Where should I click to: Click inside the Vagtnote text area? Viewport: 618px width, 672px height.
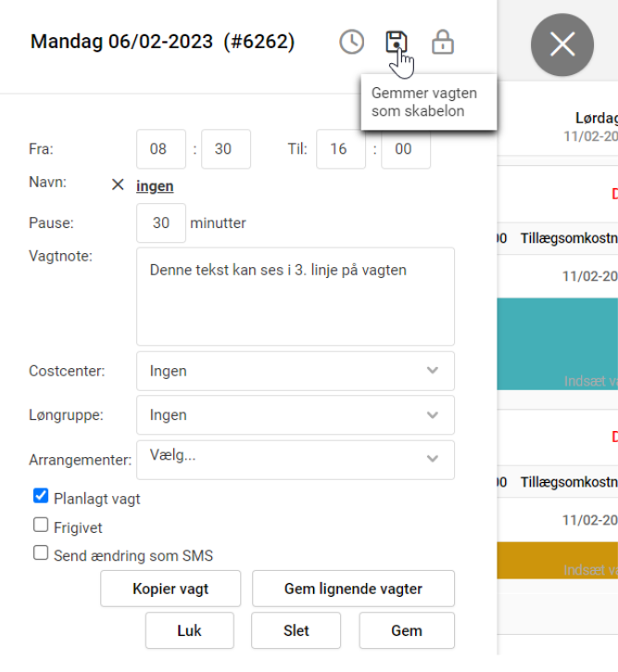point(295,297)
